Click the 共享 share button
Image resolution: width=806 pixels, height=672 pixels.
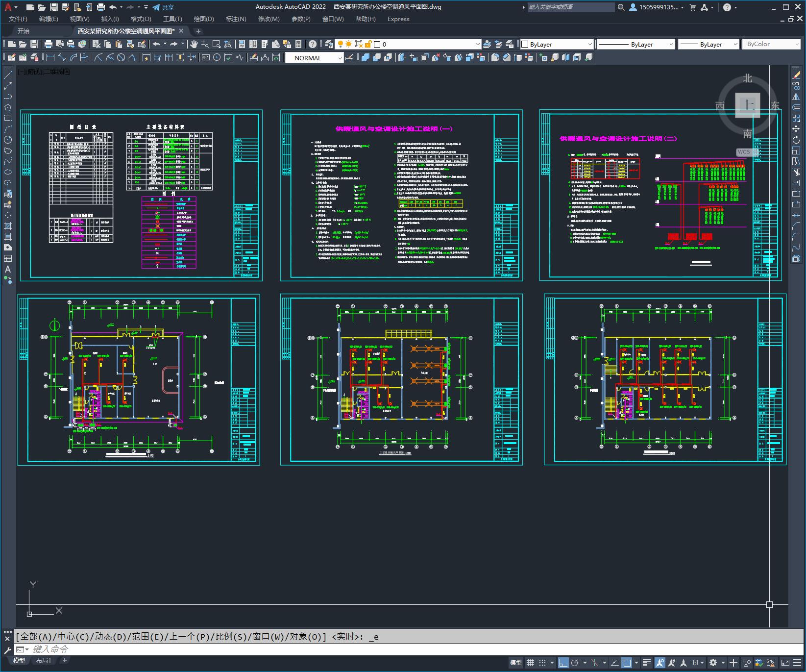pos(163,7)
